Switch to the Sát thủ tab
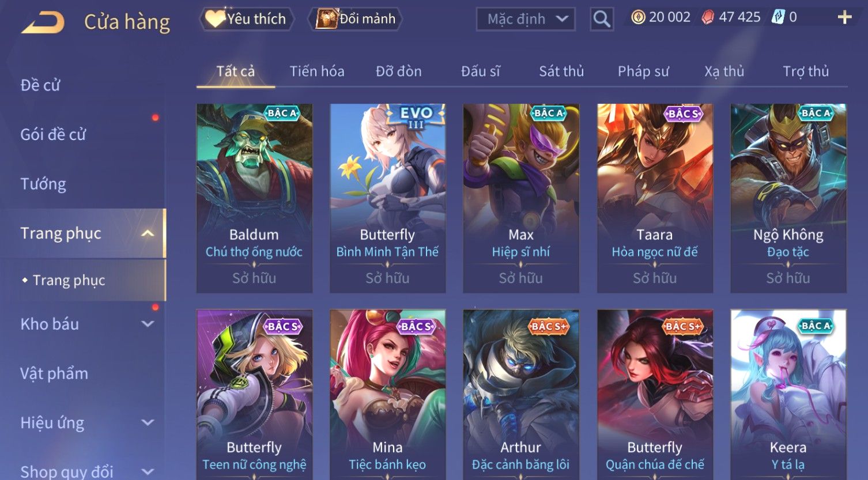Screen dimensions: 868x480 561,71
